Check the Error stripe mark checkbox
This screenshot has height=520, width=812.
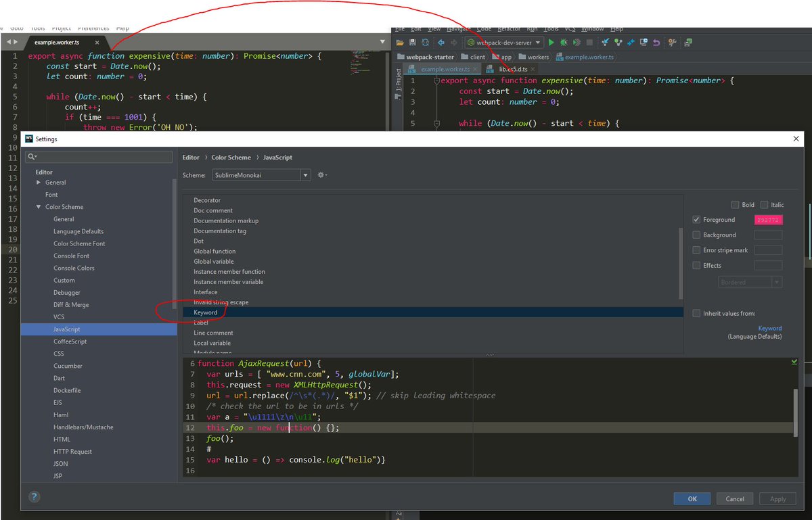tap(697, 250)
